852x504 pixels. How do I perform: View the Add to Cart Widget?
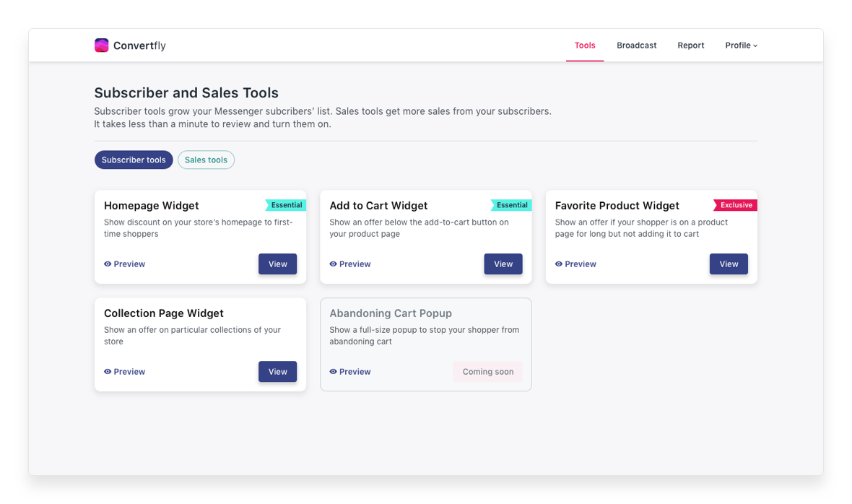pyautogui.click(x=503, y=264)
